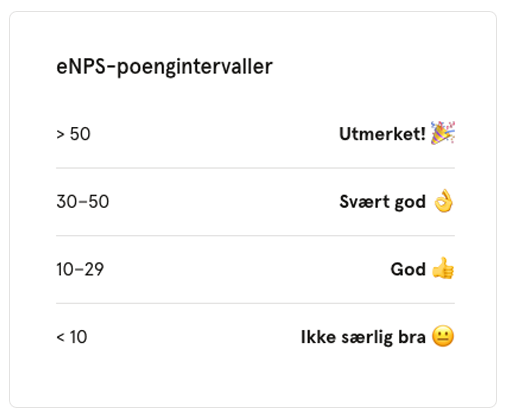Click the 'eNPS-poengintervaller' heading
This screenshot has width=507, height=417.
[164, 67]
